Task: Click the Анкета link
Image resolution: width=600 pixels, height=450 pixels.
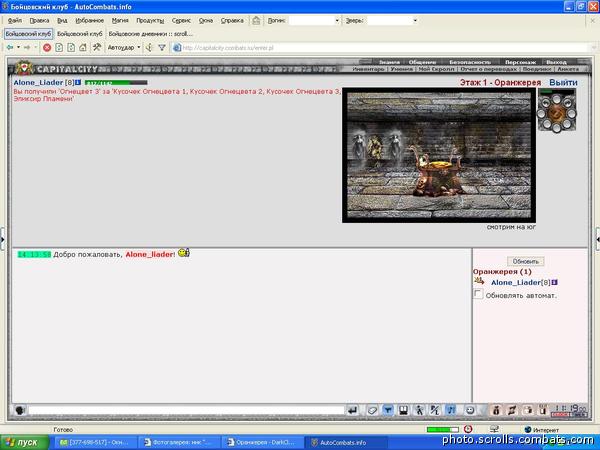Action: [x=568, y=69]
